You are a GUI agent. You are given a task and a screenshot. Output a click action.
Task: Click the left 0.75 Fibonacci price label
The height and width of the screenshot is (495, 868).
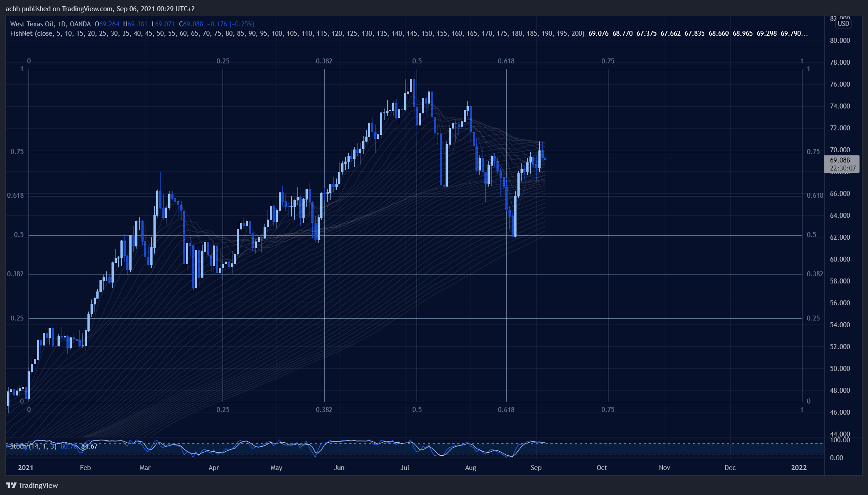[17, 152]
